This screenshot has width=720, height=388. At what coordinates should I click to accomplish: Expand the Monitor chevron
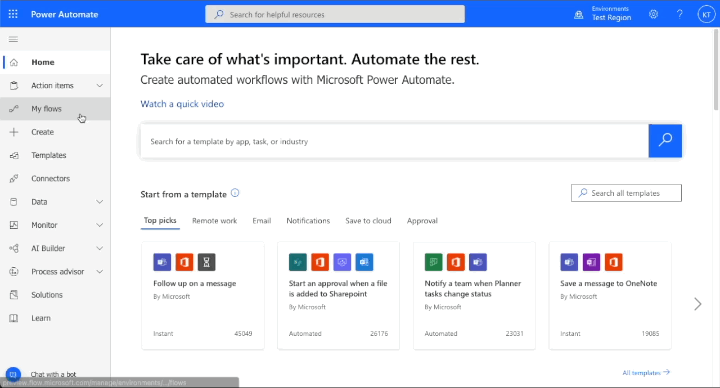pyautogui.click(x=100, y=225)
